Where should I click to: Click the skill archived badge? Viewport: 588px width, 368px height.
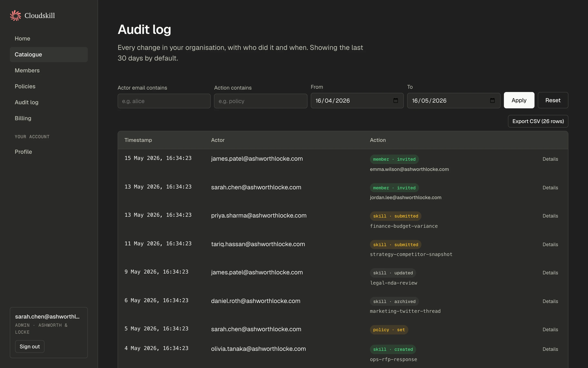coord(394,302)
